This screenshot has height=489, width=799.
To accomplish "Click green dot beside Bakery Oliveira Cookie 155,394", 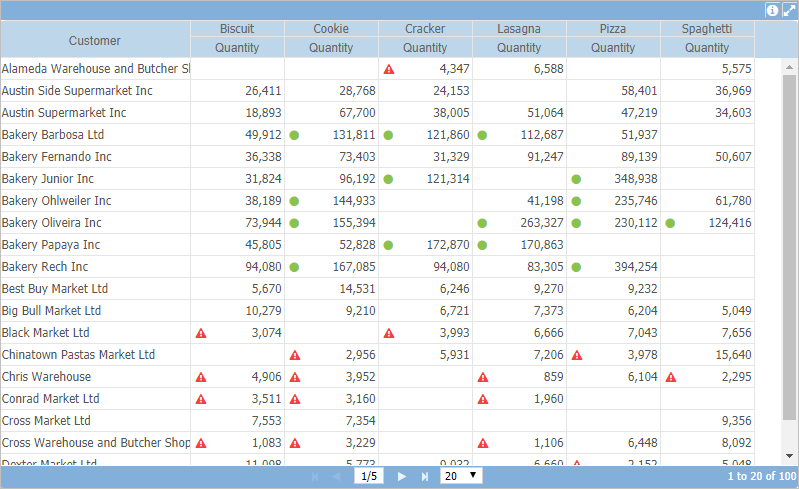I will click(x=294, y=223).
